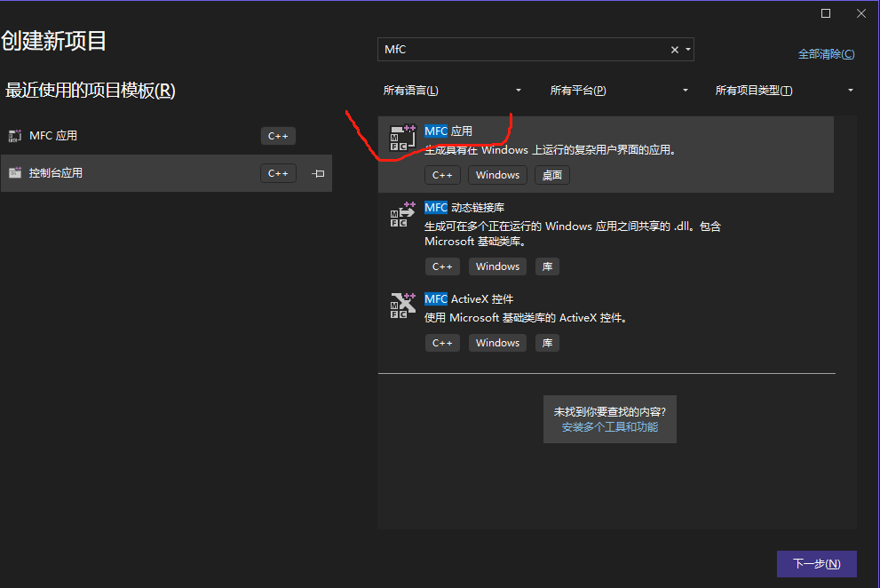Click the MFC 动态链接库 template icon

click(x=402, y=214)
